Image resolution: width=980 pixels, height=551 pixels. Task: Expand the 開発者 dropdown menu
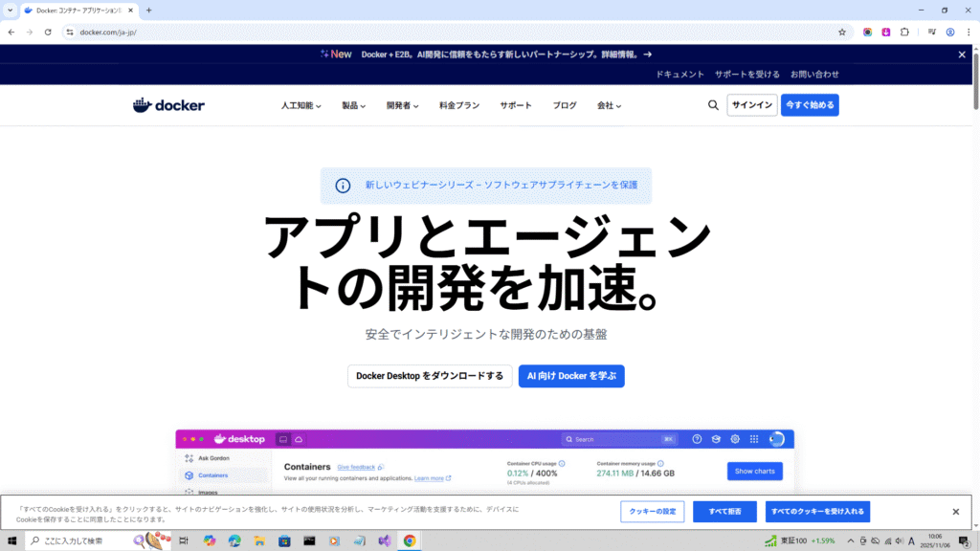point(402,105)
